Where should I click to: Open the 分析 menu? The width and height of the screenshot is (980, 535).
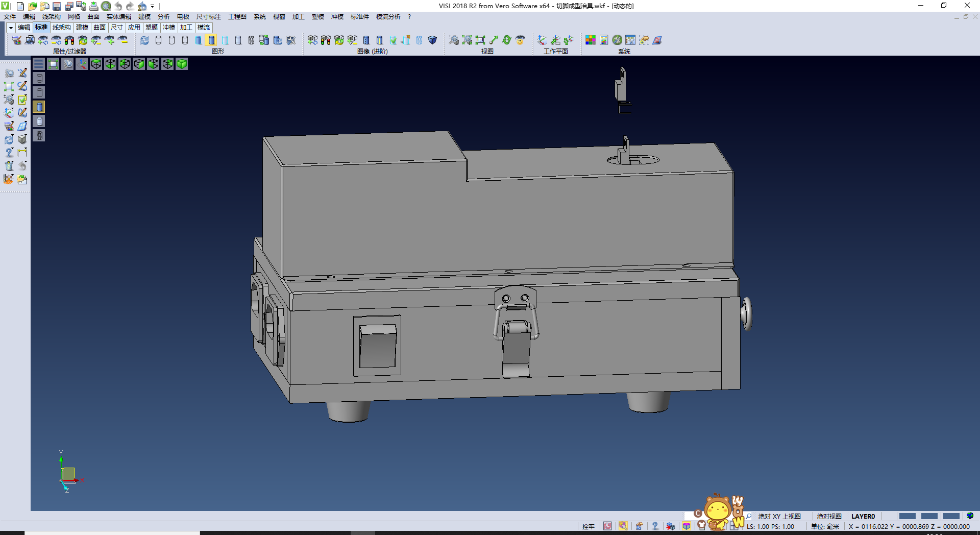(x=163, y=17)
